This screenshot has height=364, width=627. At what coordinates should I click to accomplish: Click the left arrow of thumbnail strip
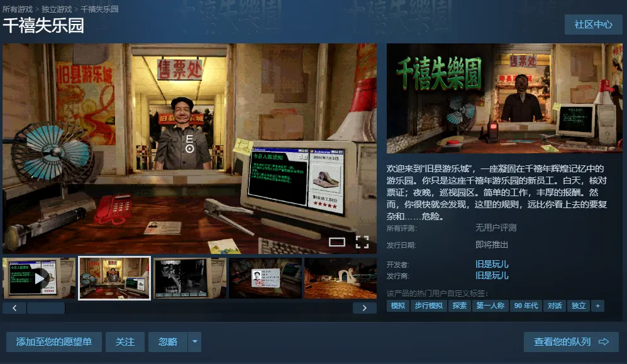coord(14,307)
